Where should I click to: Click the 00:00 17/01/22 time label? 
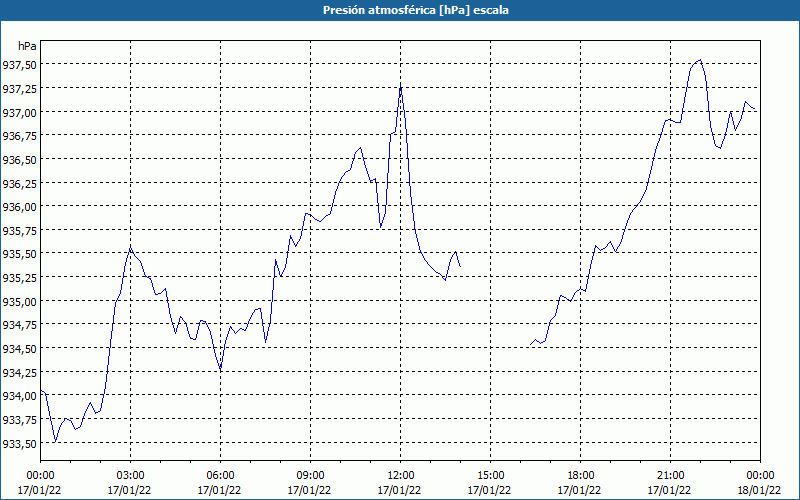[40, 483]
